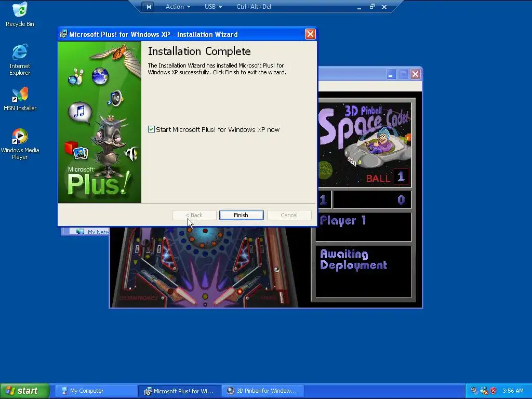Click the speaker device tray icon
Image resolution: width=532 pixels, height=399 pixels.
[474, 391]
